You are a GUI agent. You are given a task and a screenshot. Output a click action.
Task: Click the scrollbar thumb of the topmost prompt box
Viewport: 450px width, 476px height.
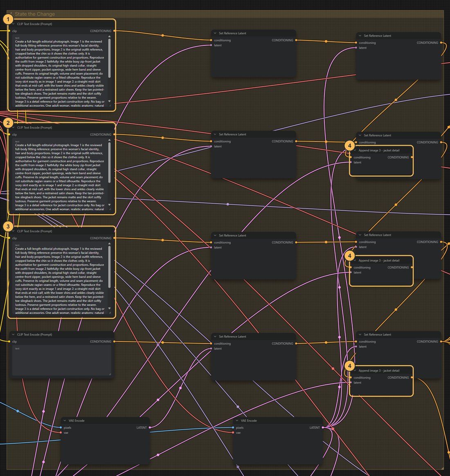coord(109,58)
